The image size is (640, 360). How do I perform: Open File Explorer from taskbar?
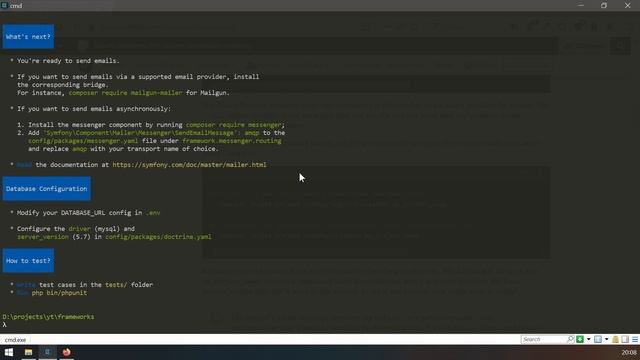pyautogui.click(x=29, y=352)
